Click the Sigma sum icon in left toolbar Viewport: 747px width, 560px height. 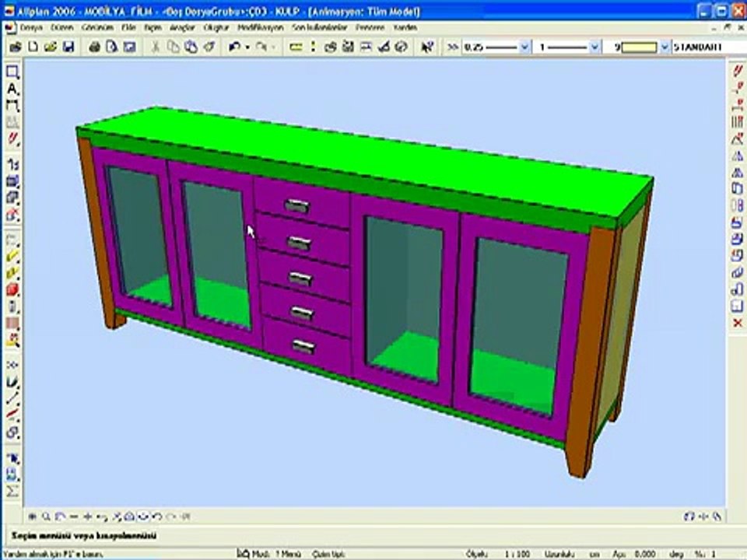(x=12, y=491)
